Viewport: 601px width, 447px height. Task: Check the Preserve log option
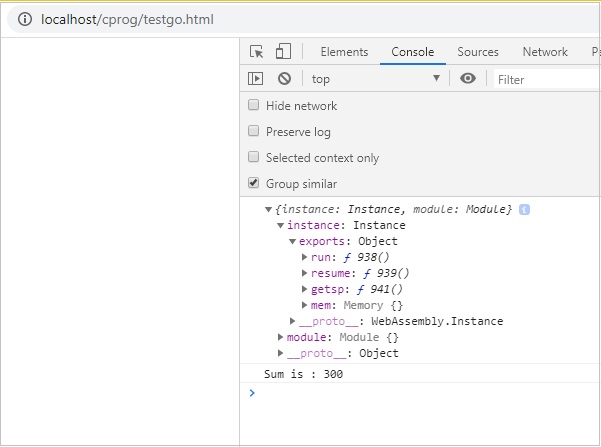click(x=254, y=132)
